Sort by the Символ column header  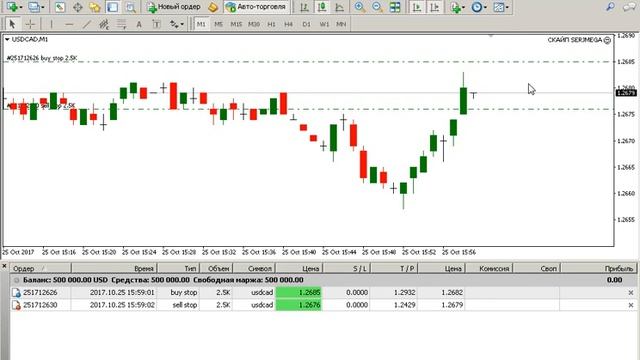[254, 268]
